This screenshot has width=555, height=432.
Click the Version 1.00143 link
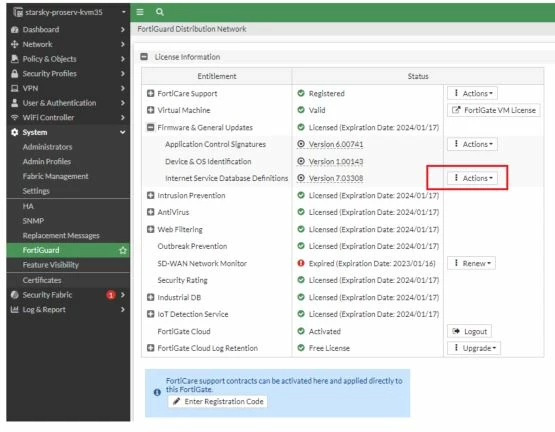(x=336, y=161)
